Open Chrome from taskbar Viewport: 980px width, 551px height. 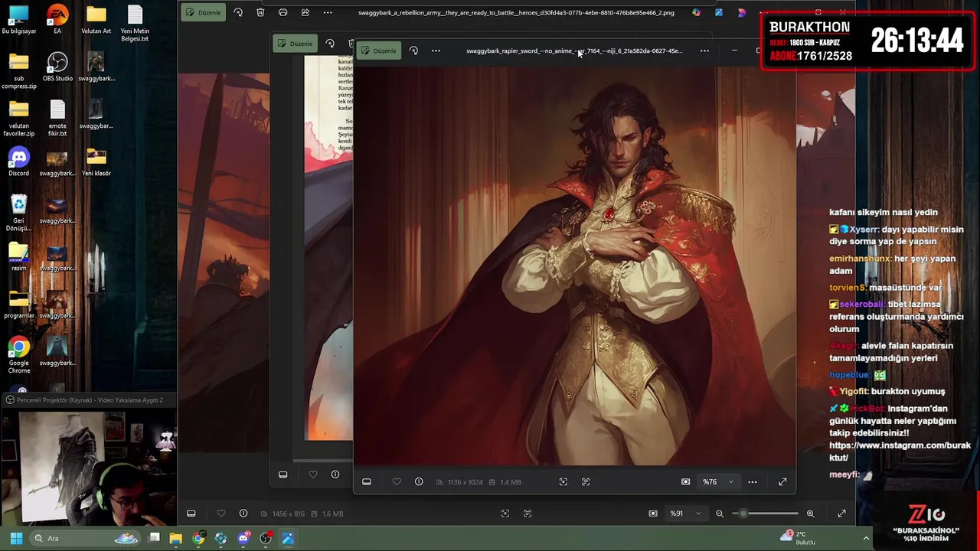[198, 538]
